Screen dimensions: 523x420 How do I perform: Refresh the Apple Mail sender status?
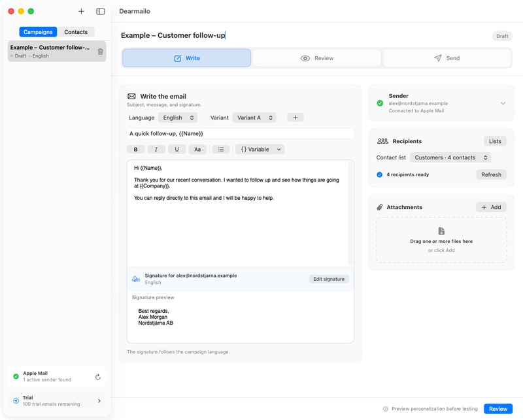pos(97,377)
